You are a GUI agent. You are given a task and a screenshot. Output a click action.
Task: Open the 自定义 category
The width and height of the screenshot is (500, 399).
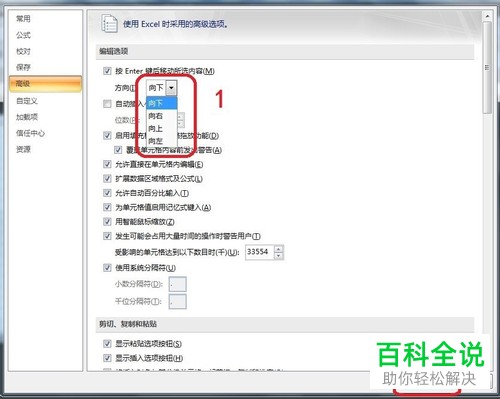pos(27,101)
